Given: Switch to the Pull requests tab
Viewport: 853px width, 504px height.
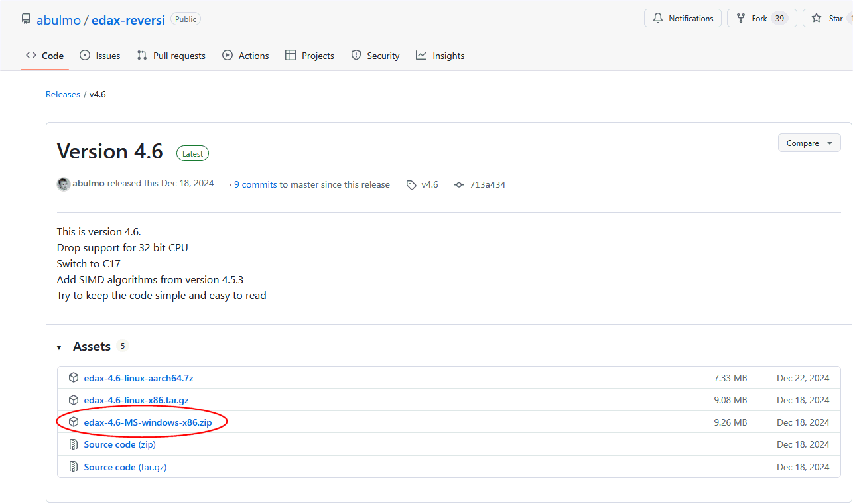Looking at the screenshot, I should [171, 56].
